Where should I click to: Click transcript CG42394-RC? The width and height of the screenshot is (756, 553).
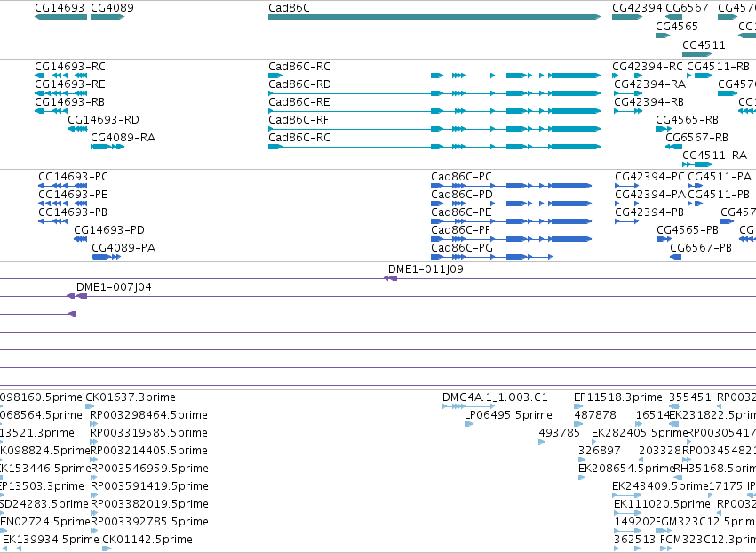(x=627, y=76)
